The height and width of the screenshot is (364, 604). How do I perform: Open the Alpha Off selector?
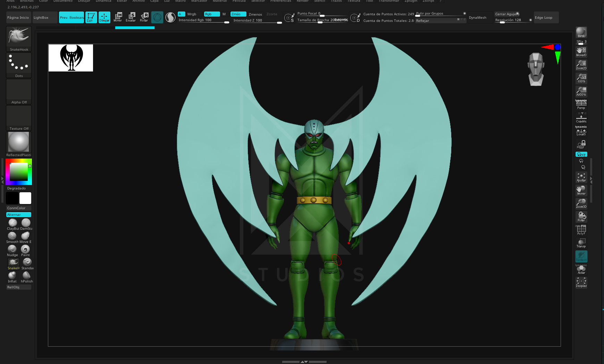coord(19,92)
